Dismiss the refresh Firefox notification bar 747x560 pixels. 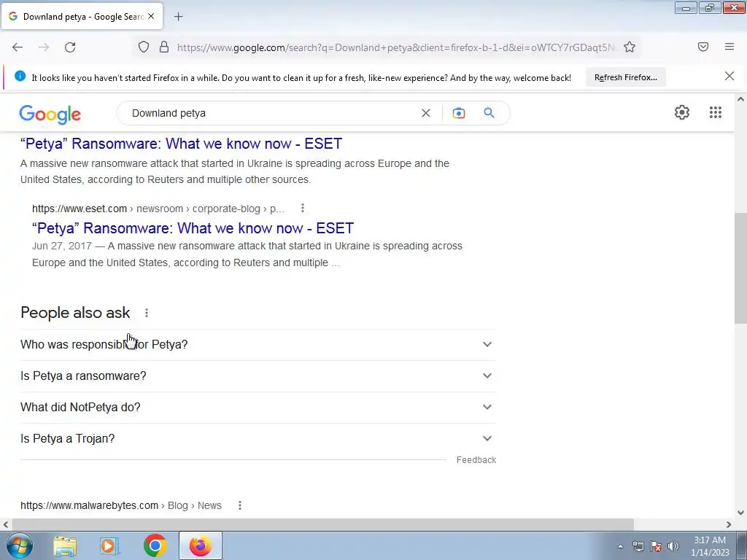click(x=729, y=76)
